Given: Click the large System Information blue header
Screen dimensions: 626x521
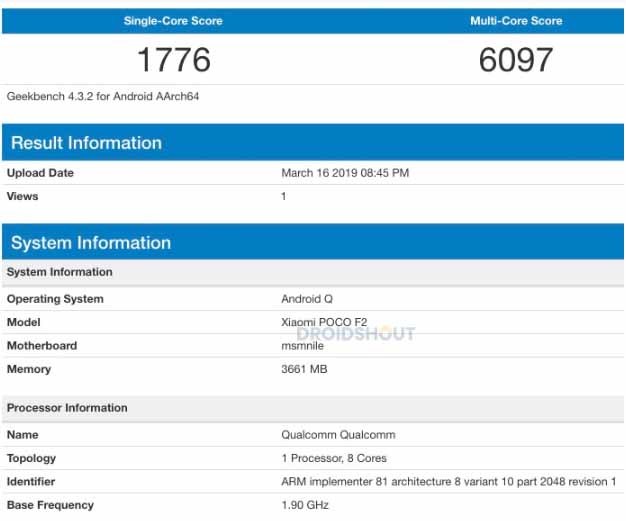Looking at the screenshot, I should click(313, 242).
